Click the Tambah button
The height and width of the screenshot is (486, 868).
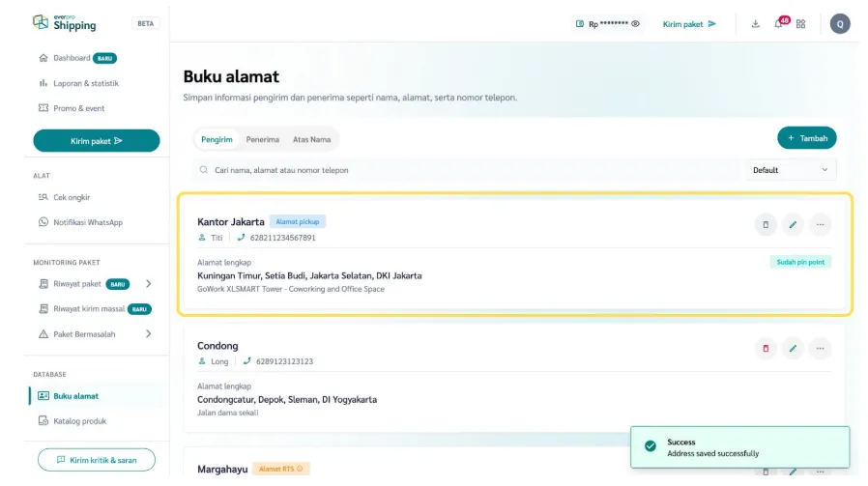pyautogui.click(x=807, y=138)
